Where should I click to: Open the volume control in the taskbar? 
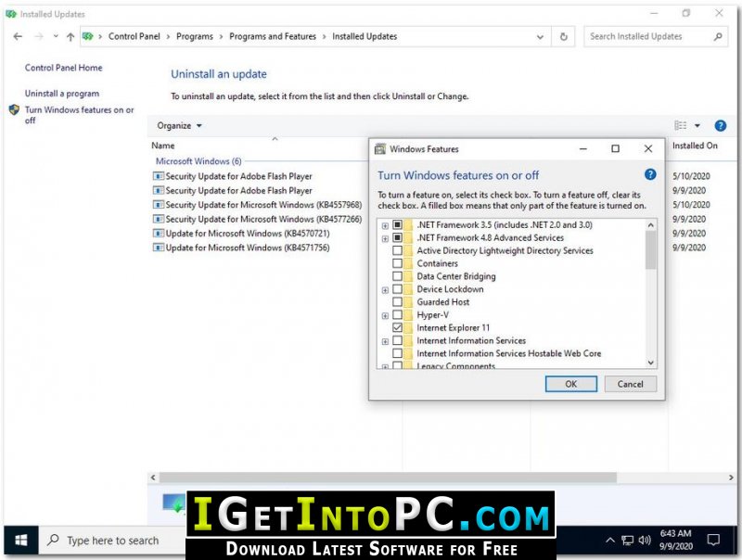coord(645,541)
